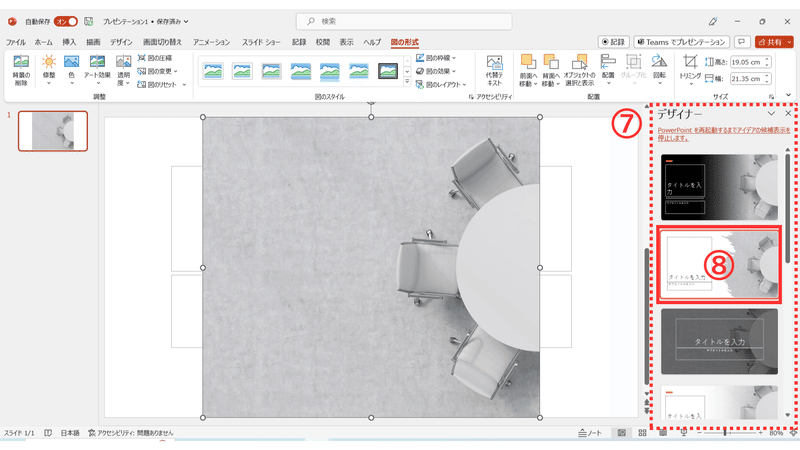Image resolution: width=800 pixels, height=450 pixels.
Task: Switch to the Slide Show (スライドショー) tab
Action: [261, 42]
